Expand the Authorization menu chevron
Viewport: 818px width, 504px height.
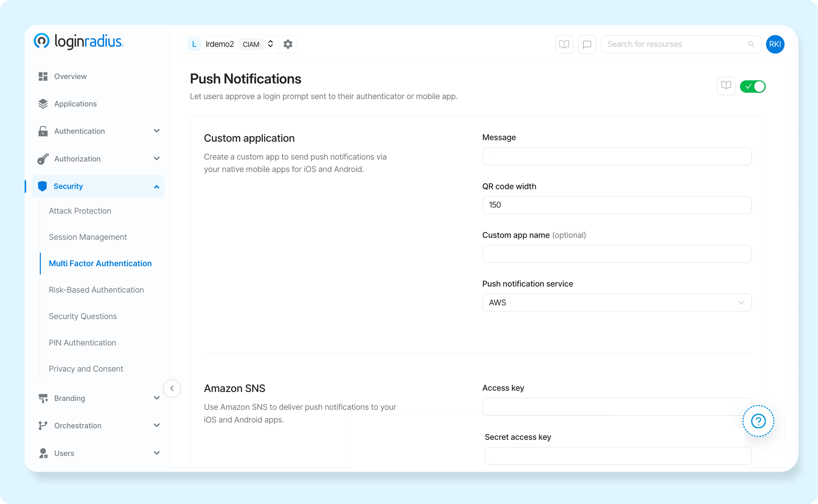(156, 158)
